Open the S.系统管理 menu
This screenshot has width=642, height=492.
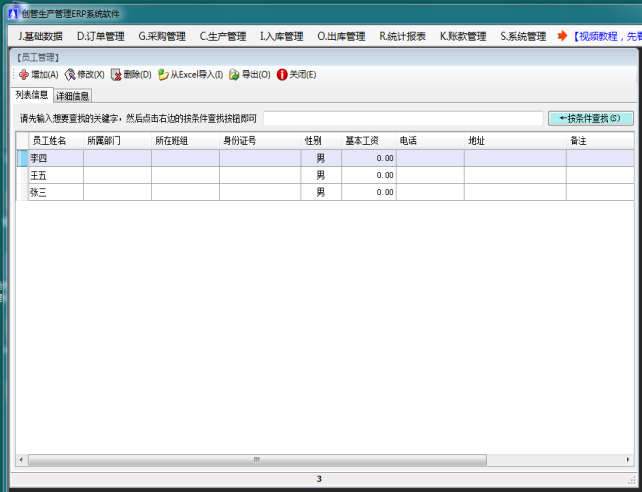(x=523, y=37)
